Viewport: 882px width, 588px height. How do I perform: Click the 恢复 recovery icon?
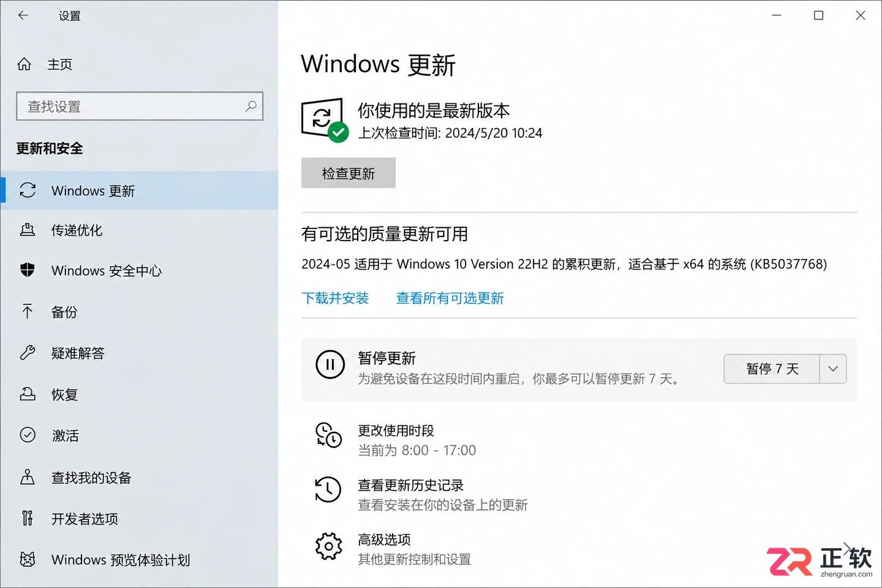[28, 394]
